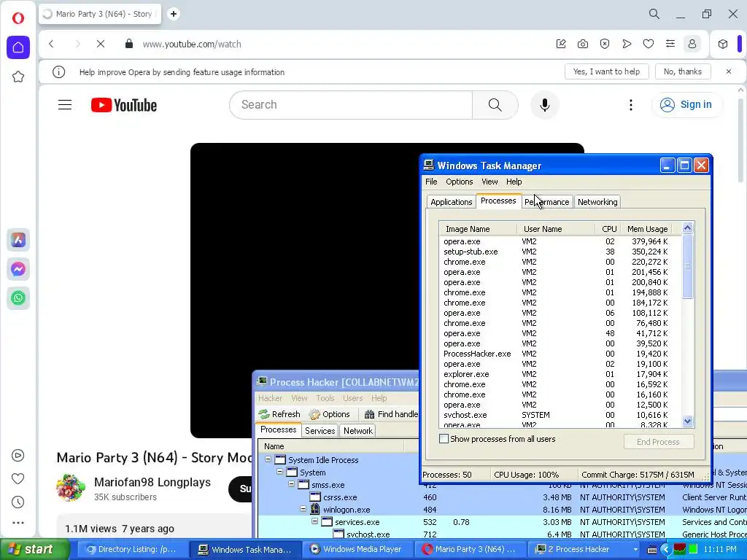Click Yes, I want to help button
The height and width of the screenshot is (560, 747).
tap(606, 71)
